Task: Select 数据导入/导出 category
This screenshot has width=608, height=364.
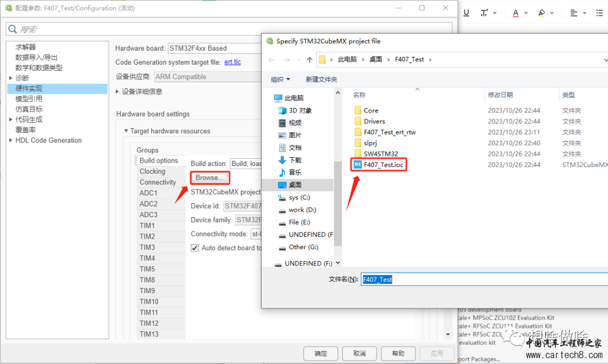Action: point(37,57)
